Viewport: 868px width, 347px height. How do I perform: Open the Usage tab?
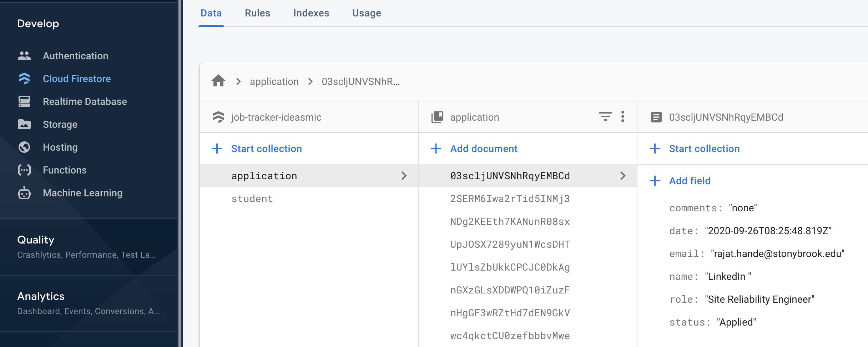point(367,13)
